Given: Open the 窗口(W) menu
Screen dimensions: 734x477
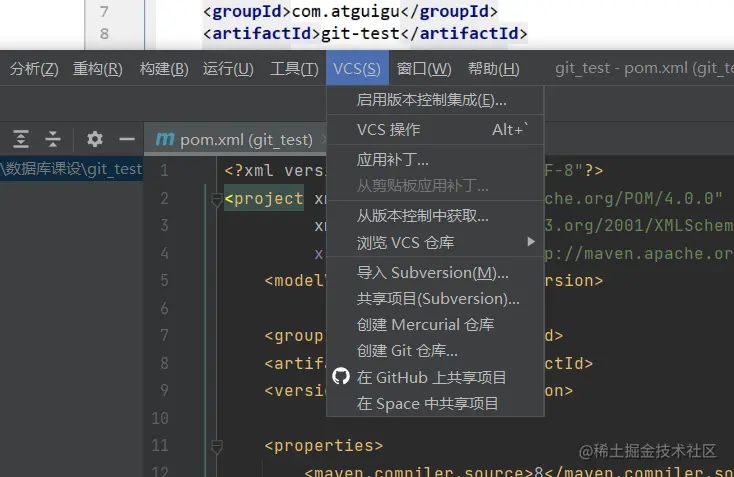Looking at the screenshot, I should [424, 69].
